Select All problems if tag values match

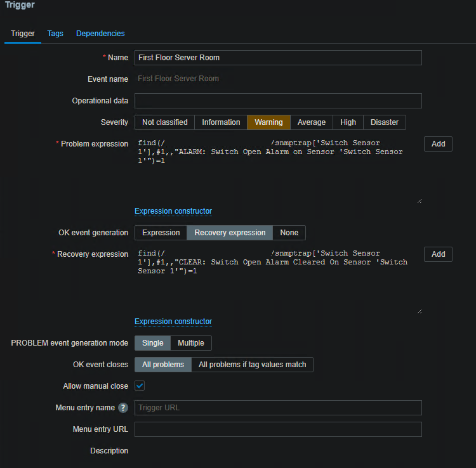click(252, 365)
